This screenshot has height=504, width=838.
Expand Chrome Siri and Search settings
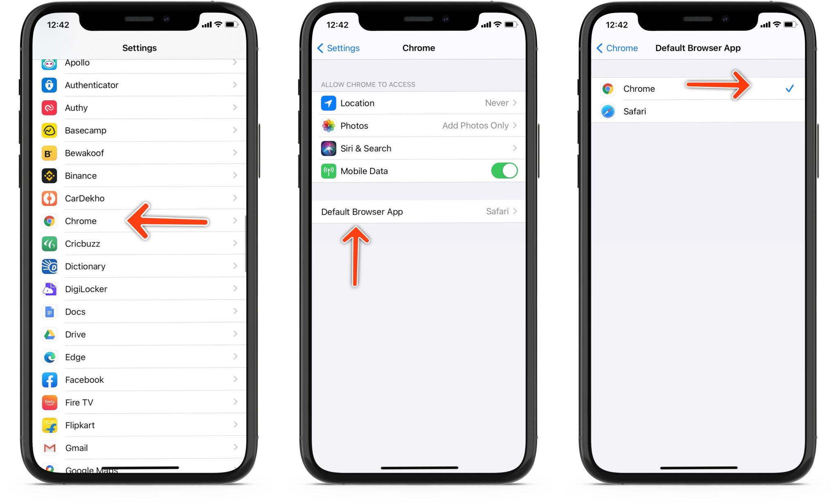click(417, 148)
